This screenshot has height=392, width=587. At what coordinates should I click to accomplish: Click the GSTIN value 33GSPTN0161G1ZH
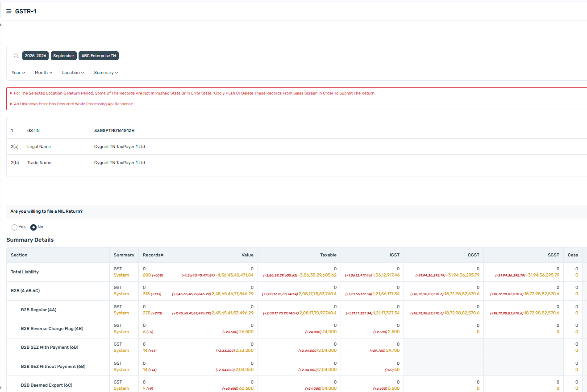[114, 131]
